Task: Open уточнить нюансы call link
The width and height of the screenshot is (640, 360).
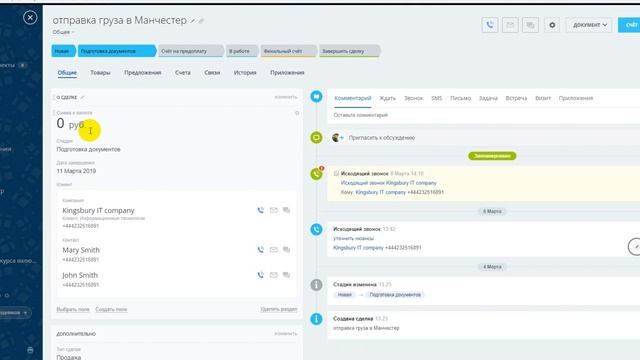Action: [353, 238]
